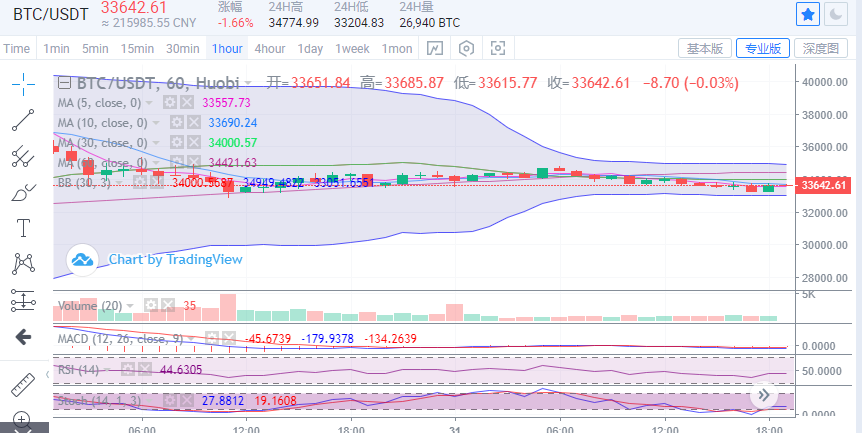862x433 pixels.
Task: Click the 33642.61 current price axis label
Action: [826, 185]
